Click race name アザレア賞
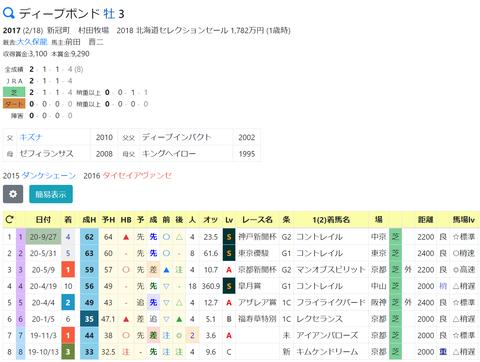This screenshot has width=480, height=362. 257,302
